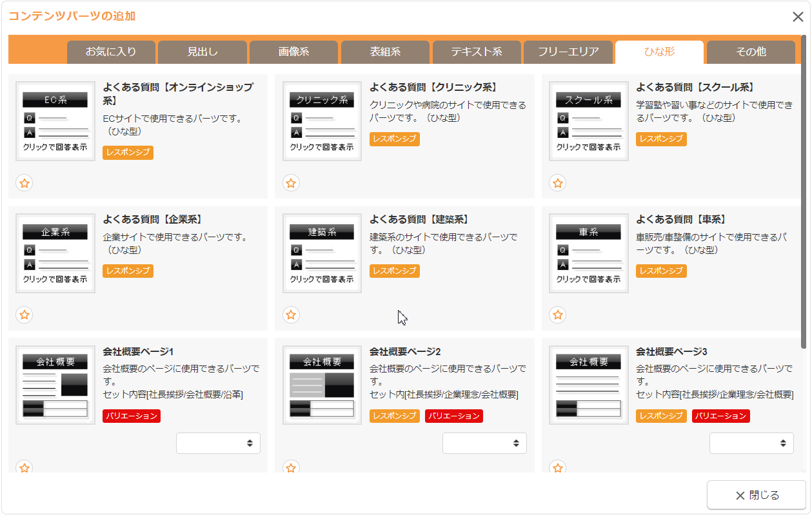Click レスポンシブ tag on 会社概要ページ2

tap(395, 416)
